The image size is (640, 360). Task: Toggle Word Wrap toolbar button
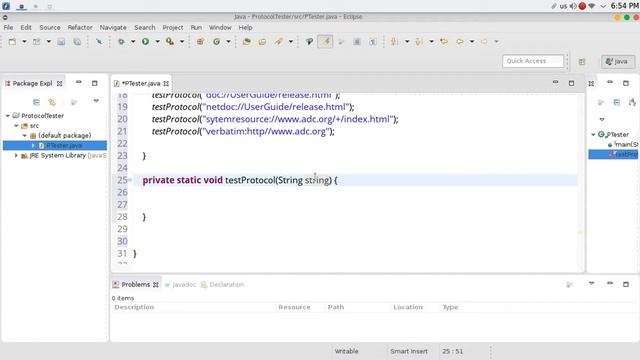pyautogui.click(x=341, y=42)
